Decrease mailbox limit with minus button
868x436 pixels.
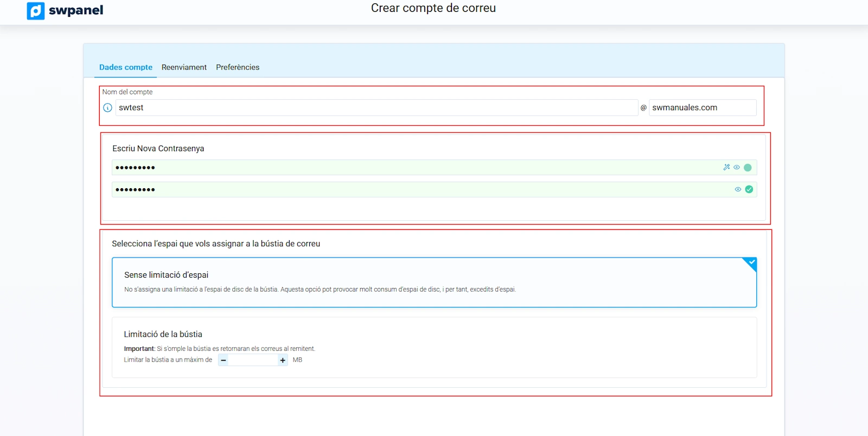click(x=224, y=360)
